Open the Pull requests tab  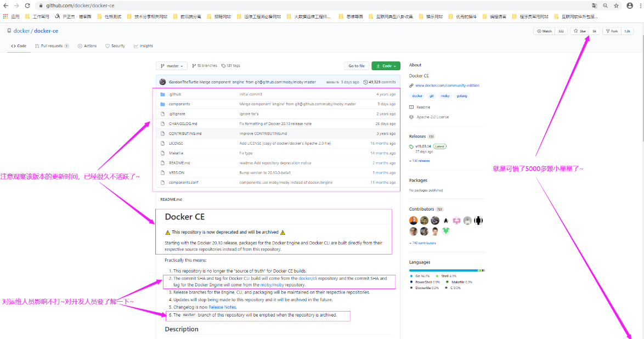point(52,46)
